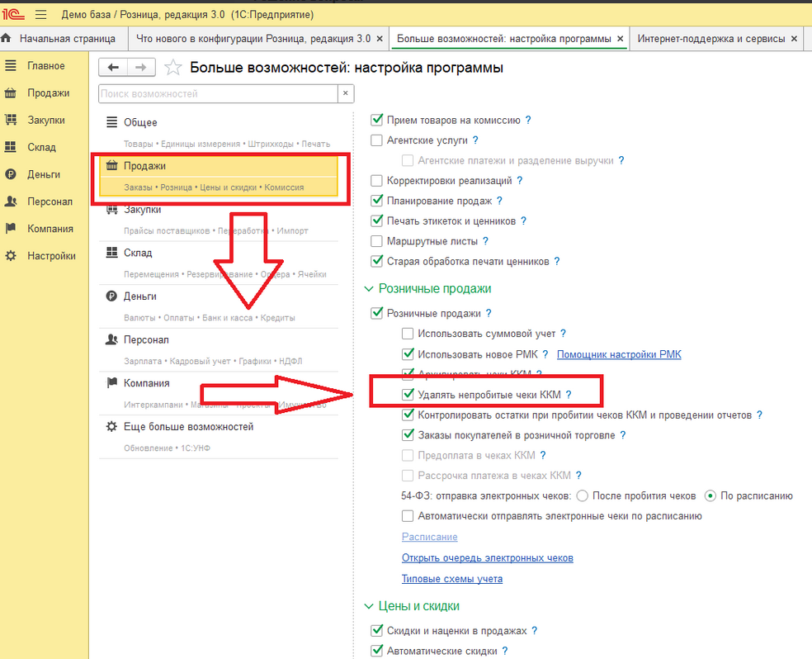The width and height of the screenshot is (812, 659).
Task: Toggle Старая обработка печати ценников checkbox
Action: click(x=376, y=261)
